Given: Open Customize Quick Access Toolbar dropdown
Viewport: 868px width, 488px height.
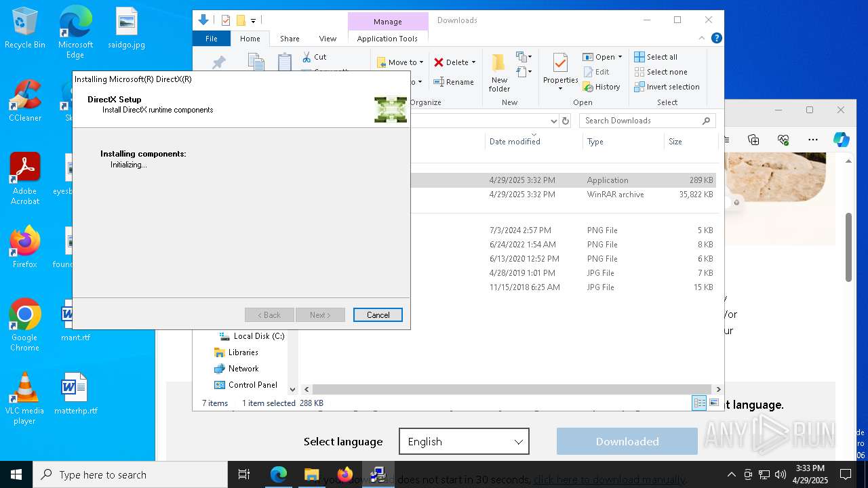Looking at the screenshot, I should pyautogui.click(x=253, y=21).
